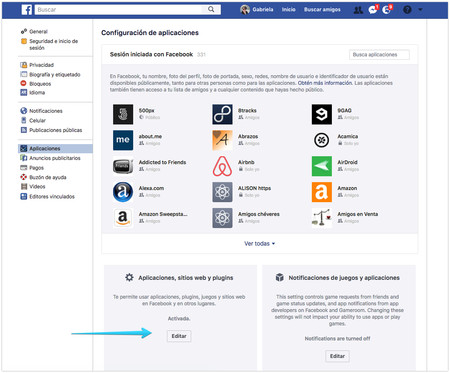Open the Obtén más información link
The height and width of the screenshot is (373, 450).
pyautogui.click(x=325, y=83)
